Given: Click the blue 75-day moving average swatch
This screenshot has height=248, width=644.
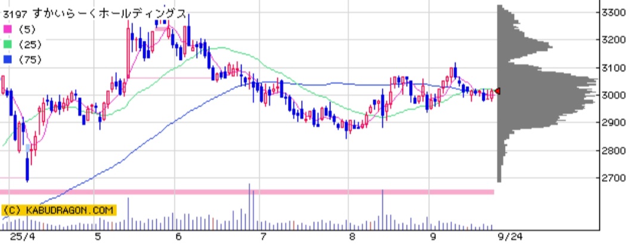Looking at the screenshot, I should 7,60.
